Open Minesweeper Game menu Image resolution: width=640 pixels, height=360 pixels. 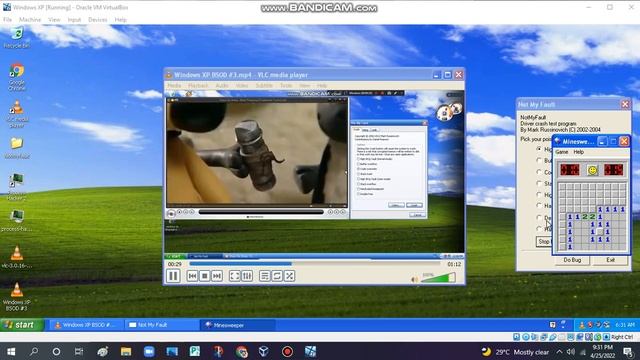pos(562,152)
